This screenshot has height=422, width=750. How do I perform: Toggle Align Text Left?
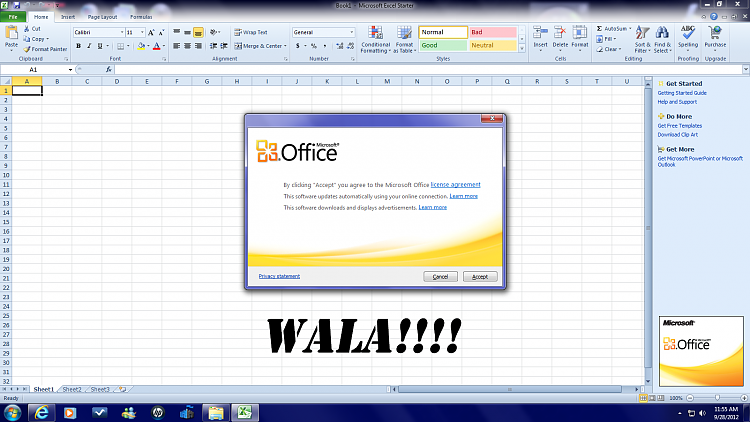[x=176, y=46]
